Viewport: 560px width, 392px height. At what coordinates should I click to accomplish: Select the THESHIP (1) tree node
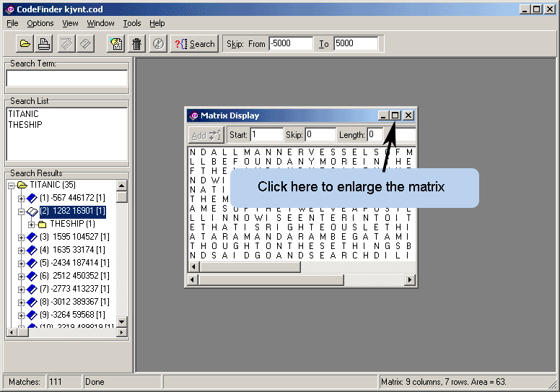(72, 224)
